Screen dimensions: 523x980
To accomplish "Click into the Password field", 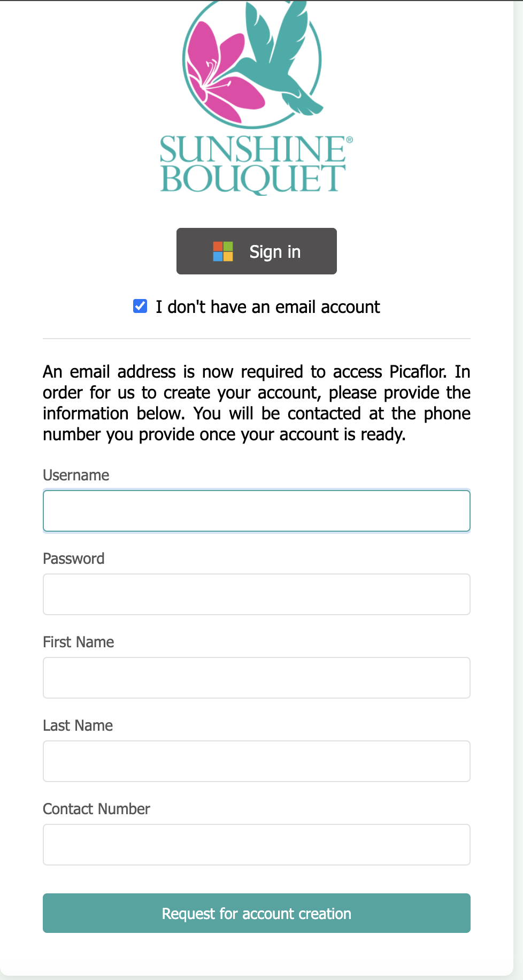I will click(x=257, y=594).
